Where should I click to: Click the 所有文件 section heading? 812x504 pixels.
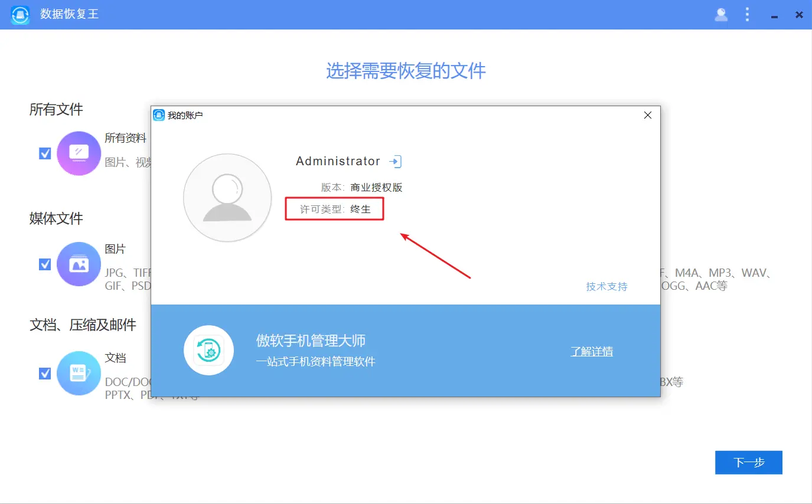[56, 109]
